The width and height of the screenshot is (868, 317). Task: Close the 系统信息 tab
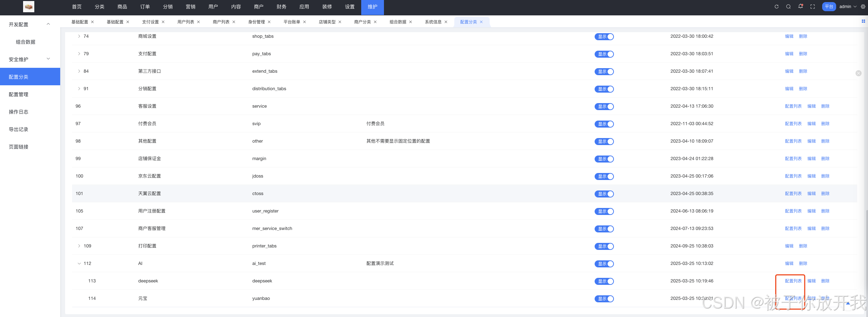(x=446, y=22)
